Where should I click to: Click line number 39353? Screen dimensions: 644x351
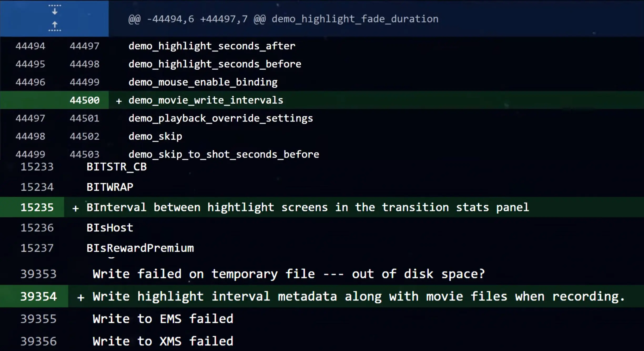[x=38, y=274]
